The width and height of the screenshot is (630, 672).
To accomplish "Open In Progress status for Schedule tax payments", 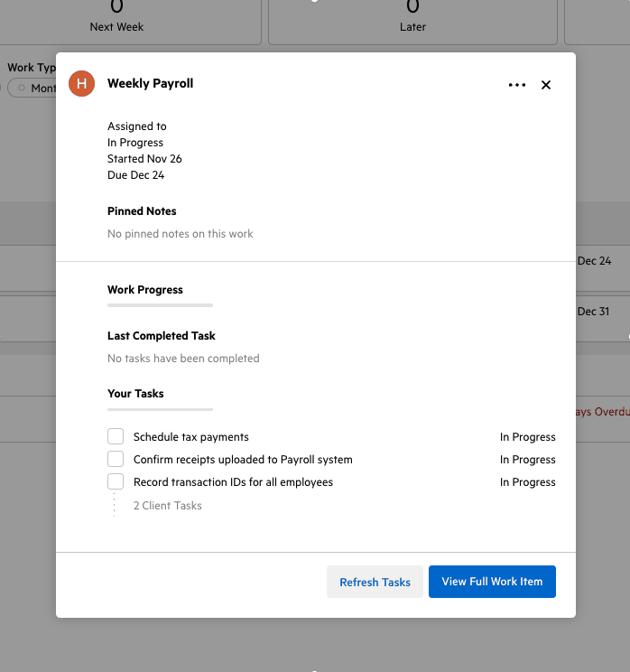I will pyautogui.click(x=527, y=437).
